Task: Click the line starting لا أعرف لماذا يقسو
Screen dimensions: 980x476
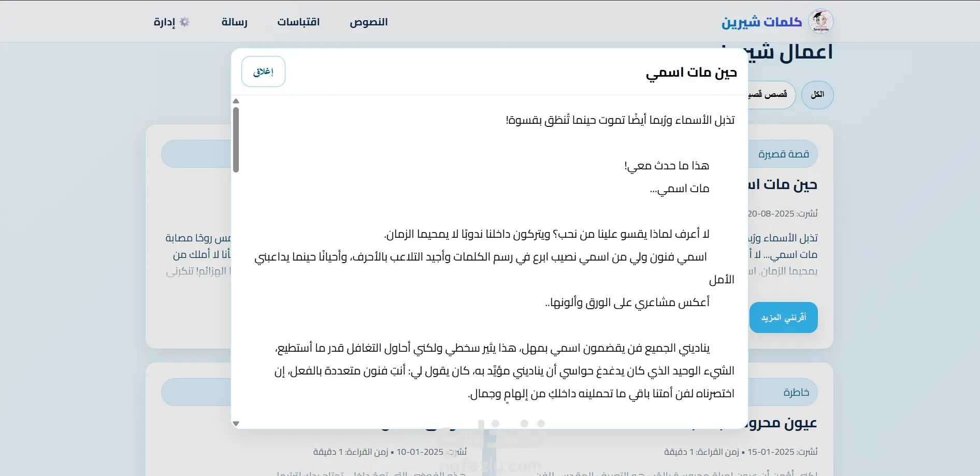Action: click(546, 234)
